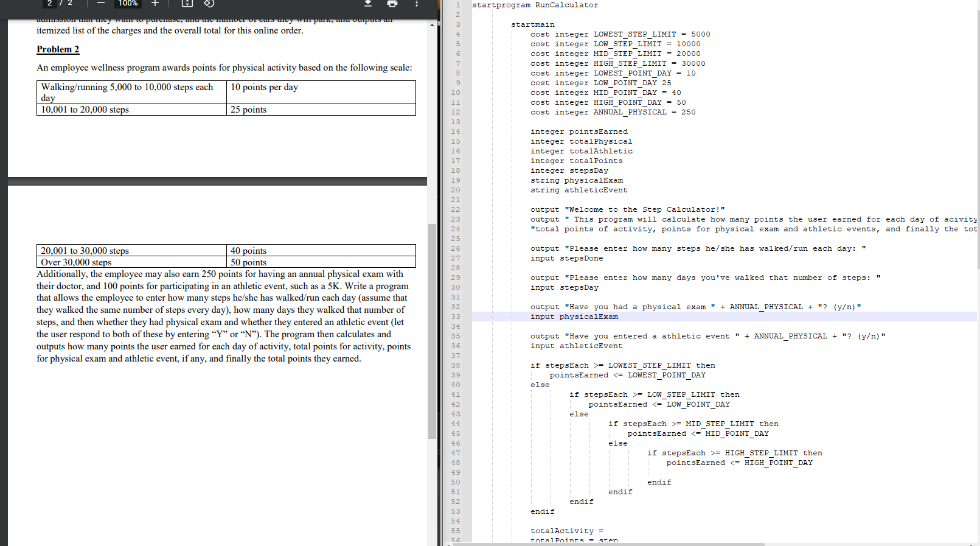Click 'pointsEarned <= LOW_POINT_DAY' line
This screenshot has height=546, width=980.
[659, 404]
